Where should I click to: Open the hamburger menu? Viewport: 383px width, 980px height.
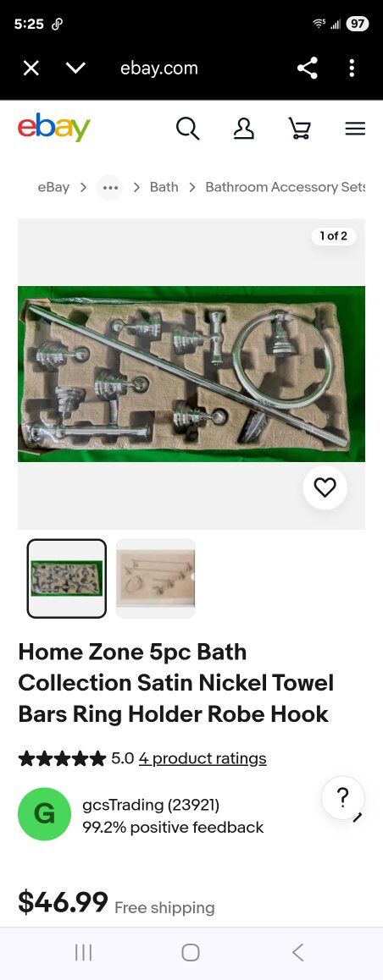(x=355, y=129)
